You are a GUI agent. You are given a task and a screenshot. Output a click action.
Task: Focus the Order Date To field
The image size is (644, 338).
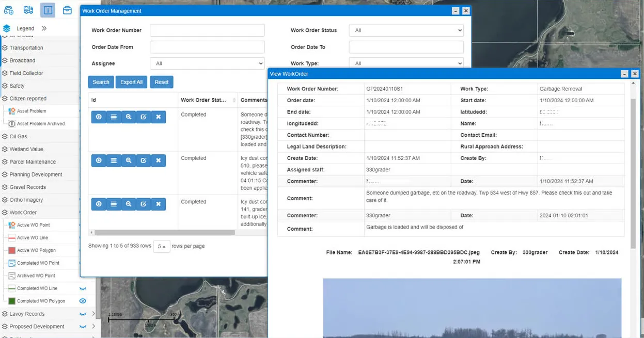(x=406, y=47)
